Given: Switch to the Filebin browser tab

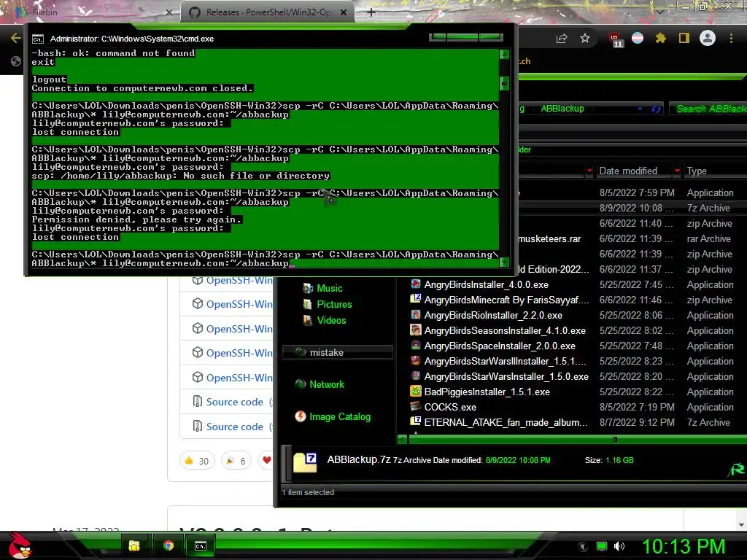Looking at the screenshot, I should pyautogui.click(x=45, y=12).
